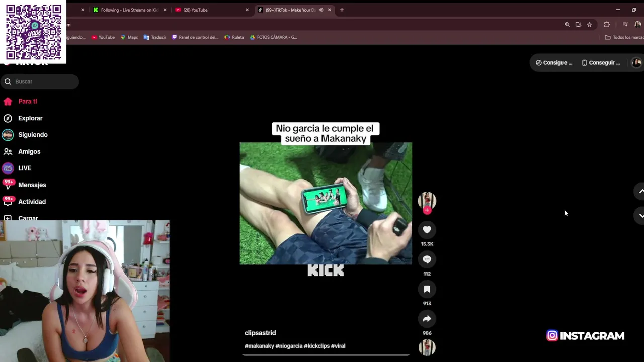Open the browser extensions puzzle icon
Image resolution: width=644 pixels, height=362 pixels.
(x=607, y=24)
